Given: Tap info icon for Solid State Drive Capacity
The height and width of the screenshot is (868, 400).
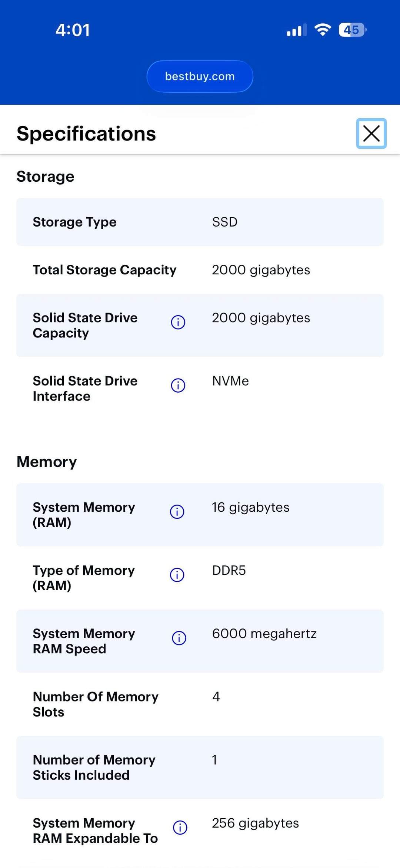Looking at the screenshot, I should [x=178, y=322].
